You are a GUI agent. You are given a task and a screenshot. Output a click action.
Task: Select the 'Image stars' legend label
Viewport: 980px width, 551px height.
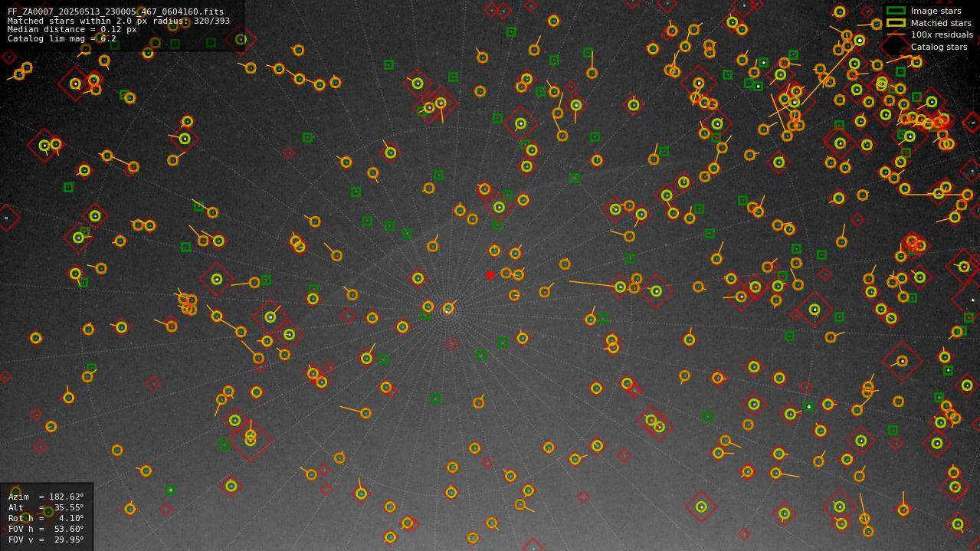pos(936,11)
